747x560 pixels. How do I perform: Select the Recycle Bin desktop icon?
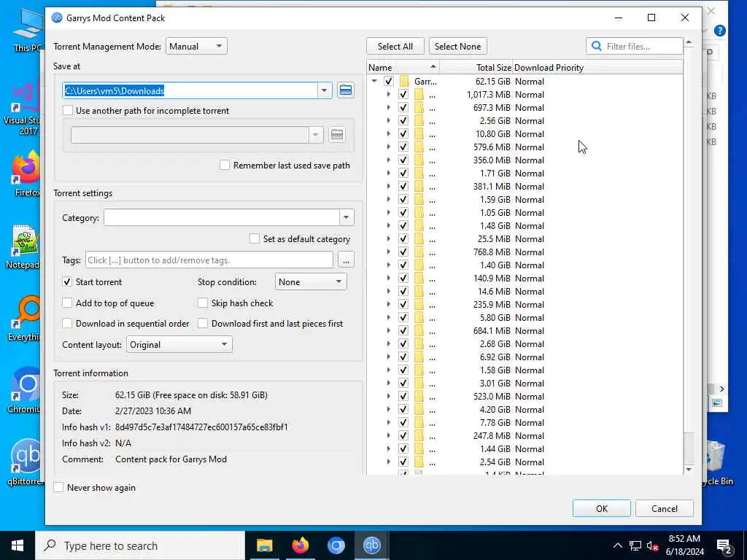[716, 463]
